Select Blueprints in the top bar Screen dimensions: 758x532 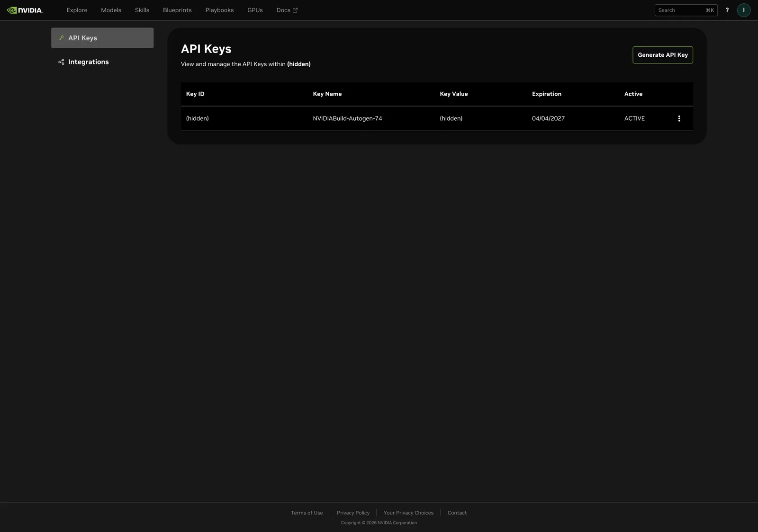point(177,10)
